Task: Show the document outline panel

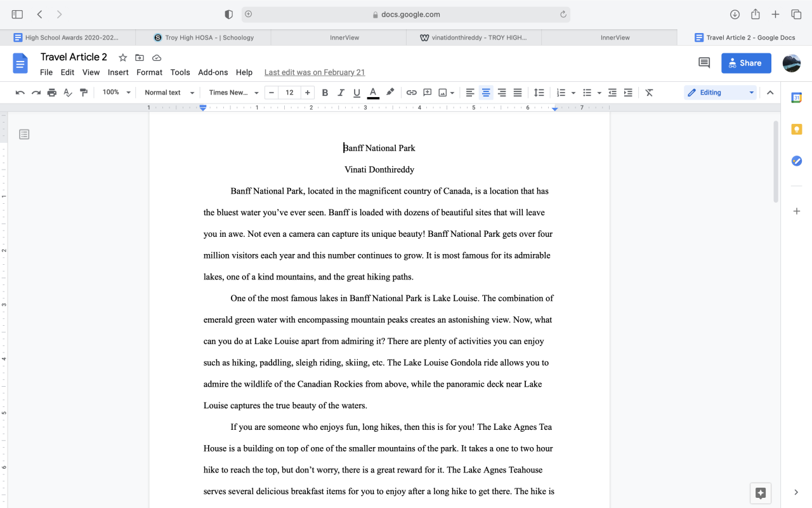Action: pos(24,135)
